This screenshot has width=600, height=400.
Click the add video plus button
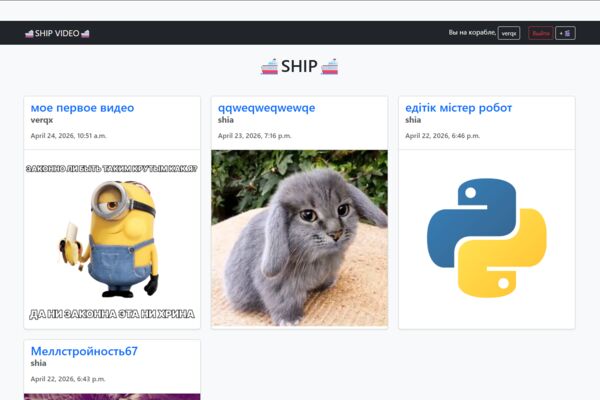(565, 33)
